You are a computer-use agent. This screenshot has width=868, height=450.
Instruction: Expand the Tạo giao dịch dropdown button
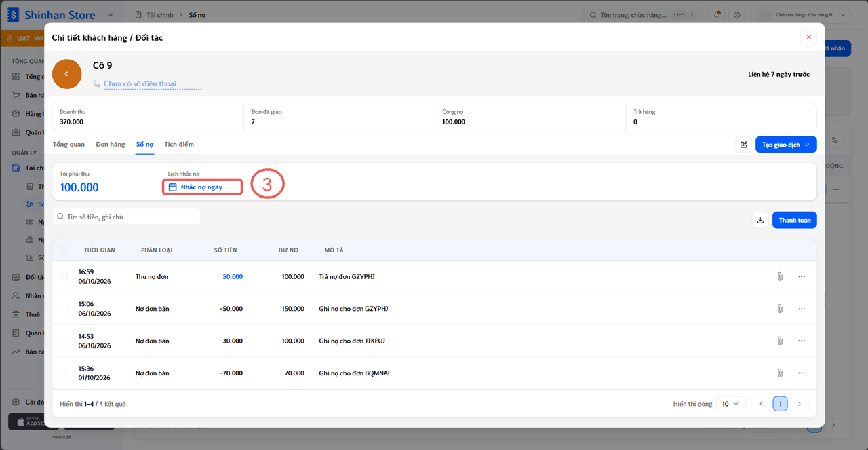pos(786,145)
